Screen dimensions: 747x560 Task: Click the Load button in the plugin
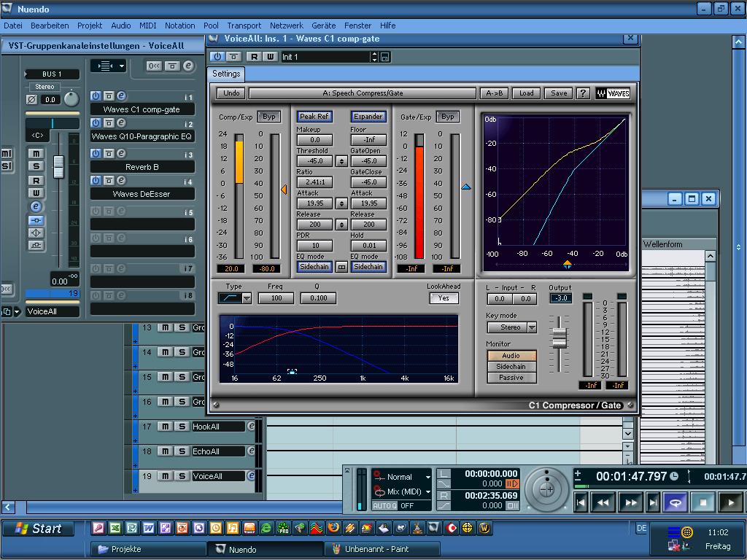[527, 93]
